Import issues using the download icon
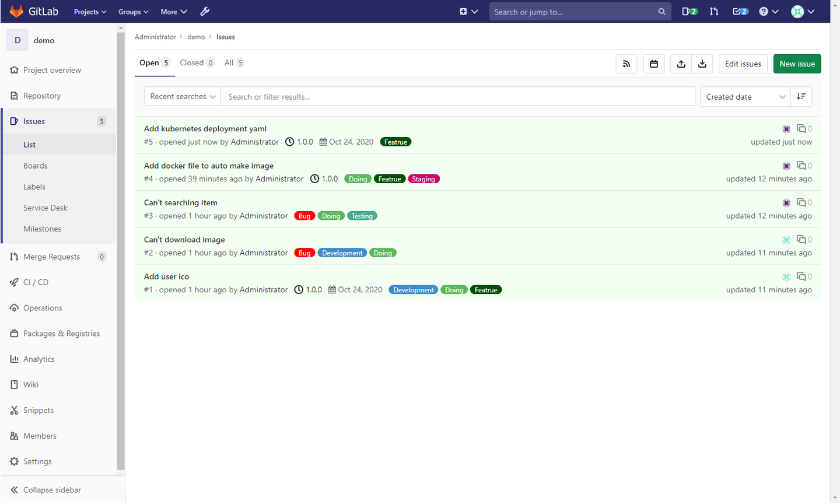 click(703, 64)
